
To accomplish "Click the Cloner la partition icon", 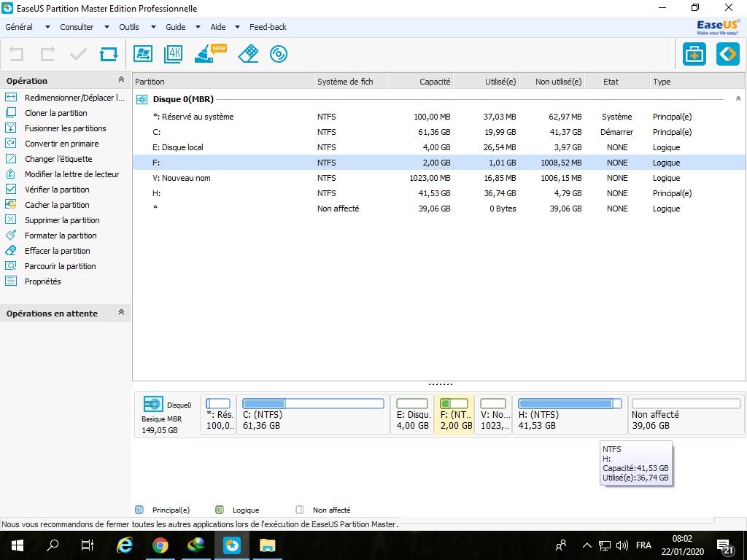I will point(10,112).
